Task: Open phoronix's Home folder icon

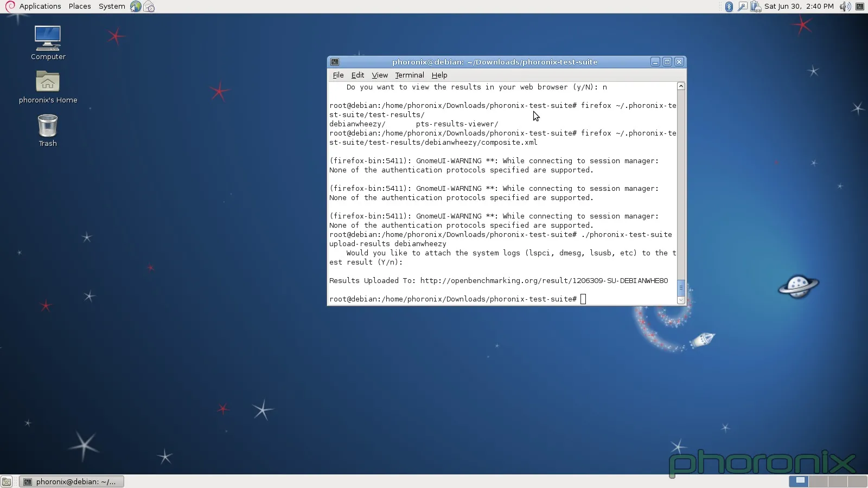Action: click(48, 87)
